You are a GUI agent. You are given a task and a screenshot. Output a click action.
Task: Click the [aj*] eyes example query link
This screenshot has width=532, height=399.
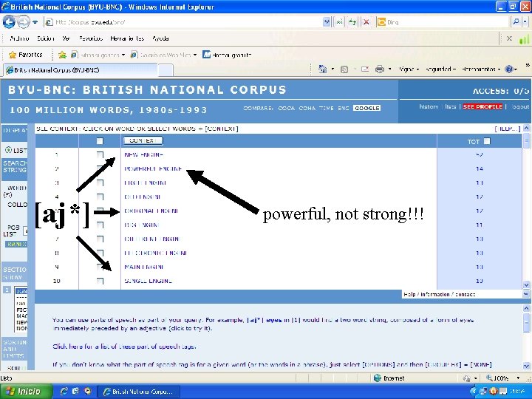pos(265,320)
